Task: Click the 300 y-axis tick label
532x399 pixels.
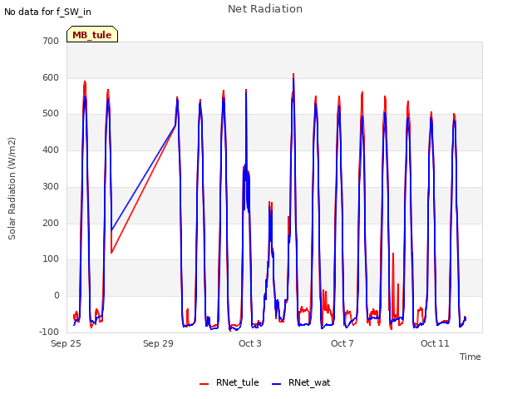Action: pos(51,186)
